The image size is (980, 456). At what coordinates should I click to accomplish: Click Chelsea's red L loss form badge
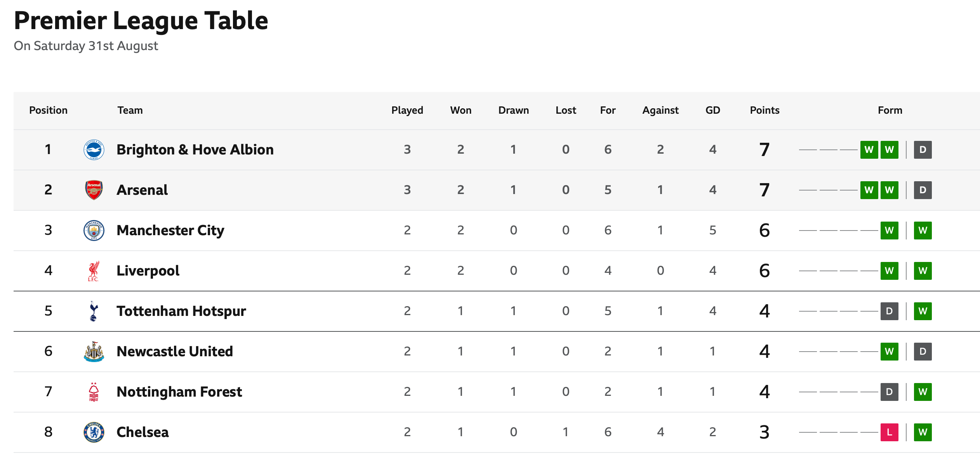890,432
